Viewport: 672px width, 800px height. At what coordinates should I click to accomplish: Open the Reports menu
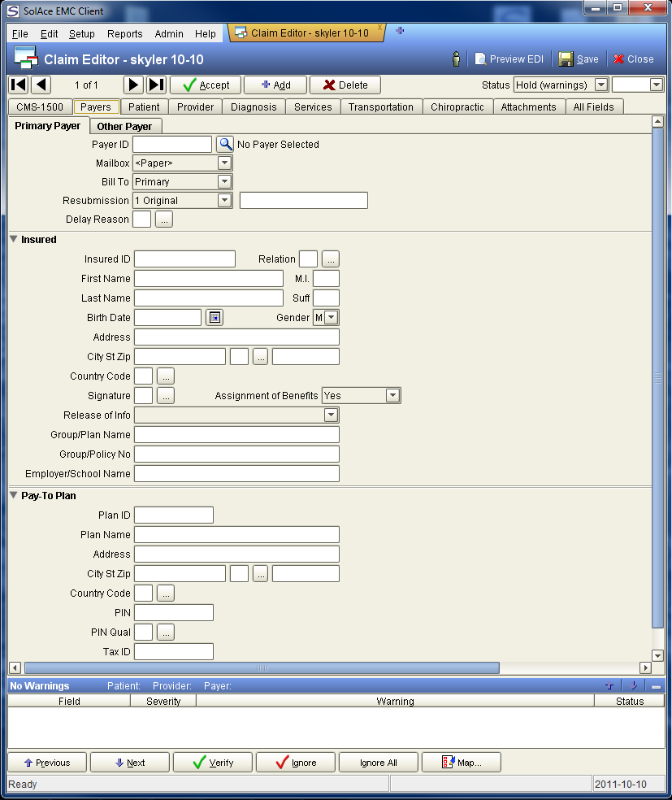(x=125, y=33)
